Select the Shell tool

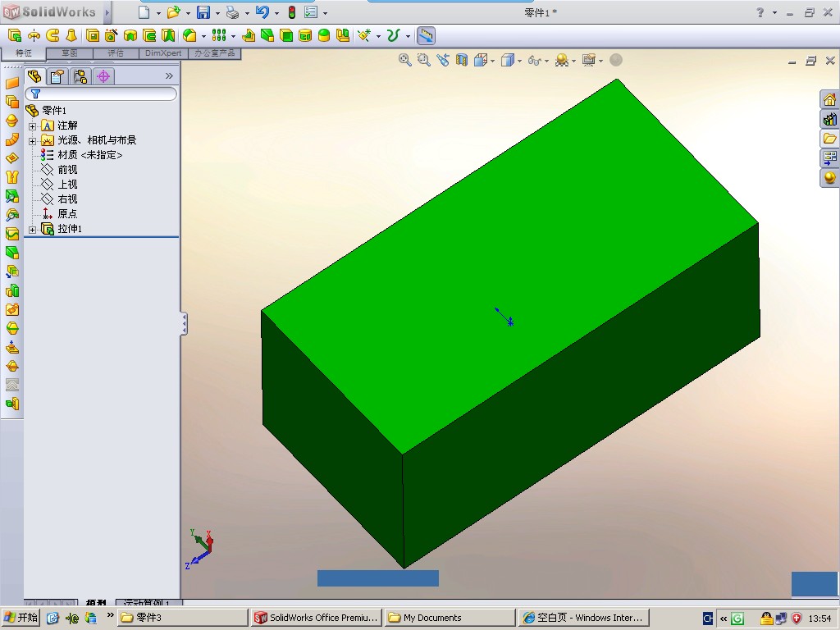(286, 36)
